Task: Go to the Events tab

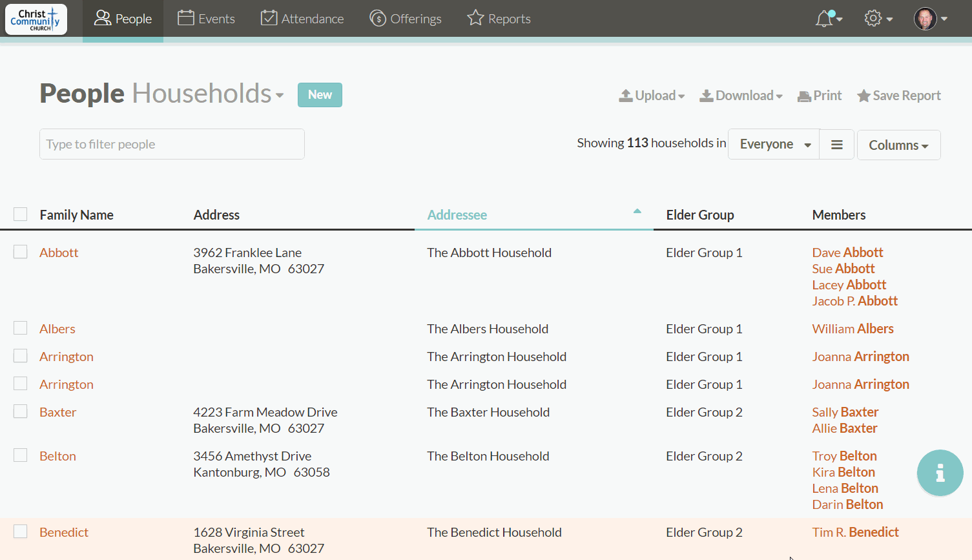Action: tap(207, 19)
